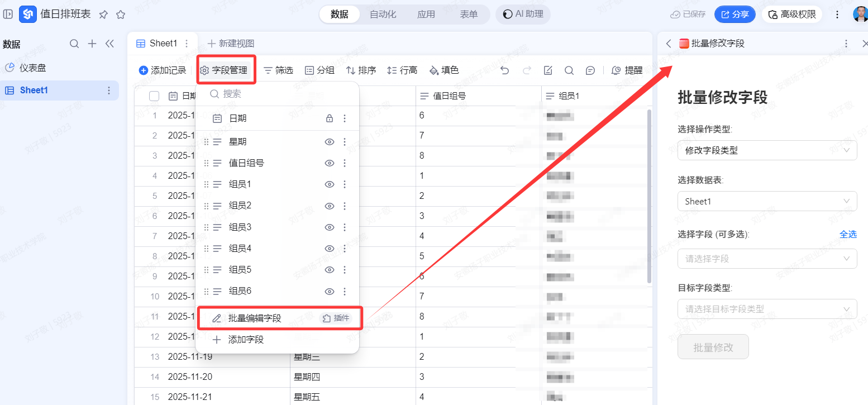The height and width of the screenshot is (405, 868).
Task: Open 分组 grouping tool
Action: (x=319, y=70)
